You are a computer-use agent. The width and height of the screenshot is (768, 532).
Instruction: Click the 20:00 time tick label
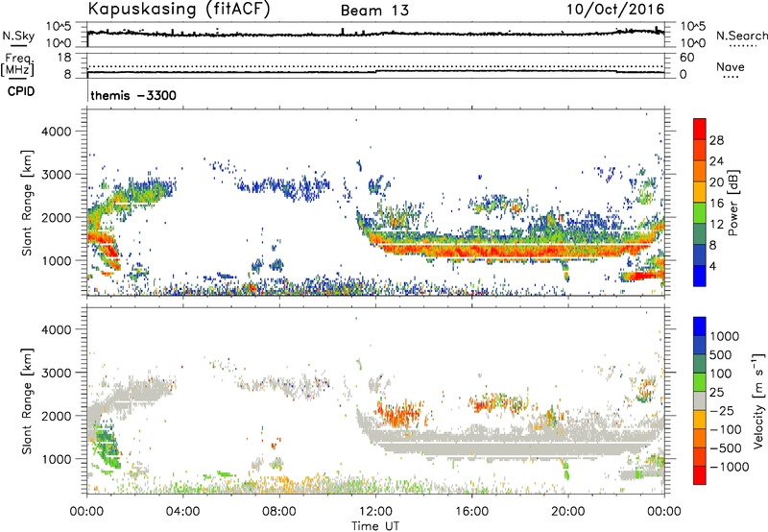[567, 512]
